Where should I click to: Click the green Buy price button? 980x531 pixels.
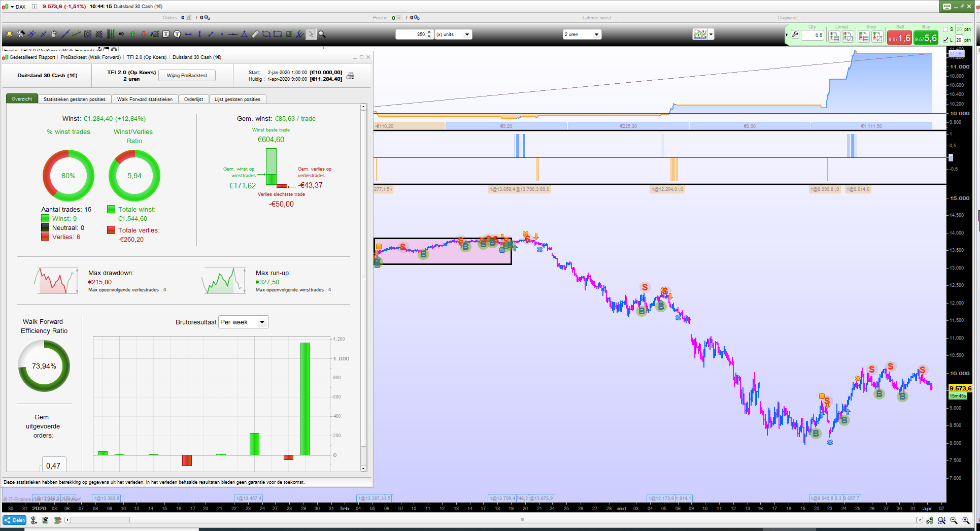(x=926, y=38)
